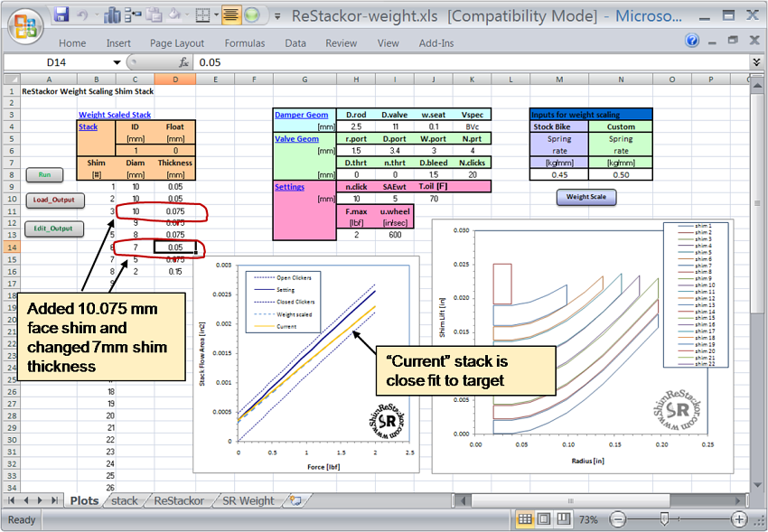Click the Fill Color paint bucket icon
This screenshot has width=768, height=532.
click(x=175, y=15)
